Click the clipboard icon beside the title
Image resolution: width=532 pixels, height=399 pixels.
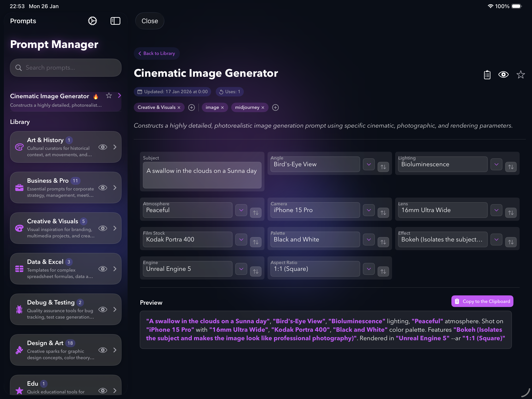click(x=487, y=75)
